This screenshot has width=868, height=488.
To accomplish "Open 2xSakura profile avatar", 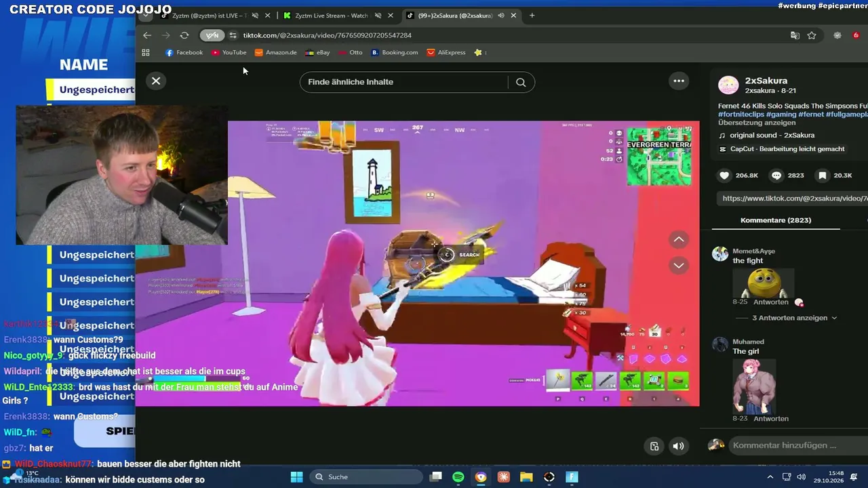I will pyautogui.click(x=728, y=85).
